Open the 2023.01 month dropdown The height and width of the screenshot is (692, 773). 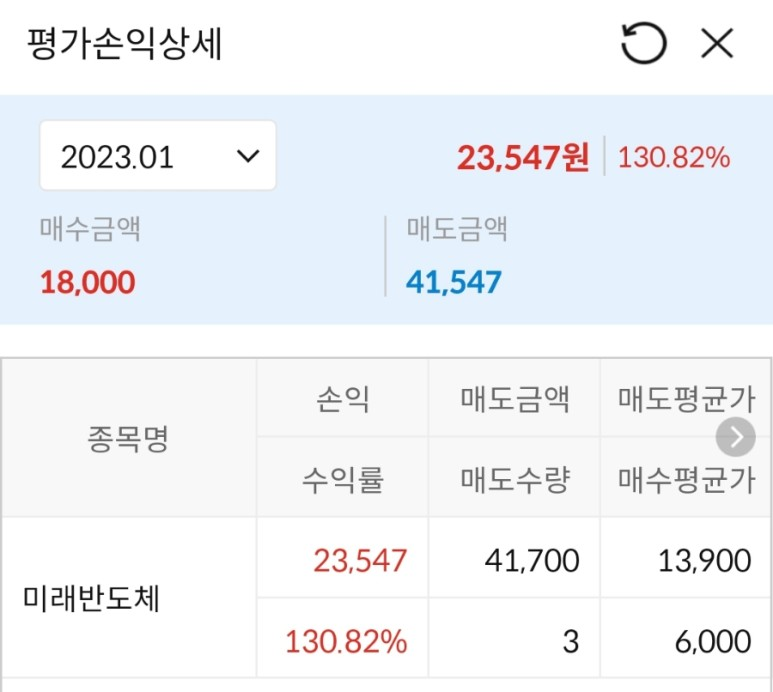[158, 155]
